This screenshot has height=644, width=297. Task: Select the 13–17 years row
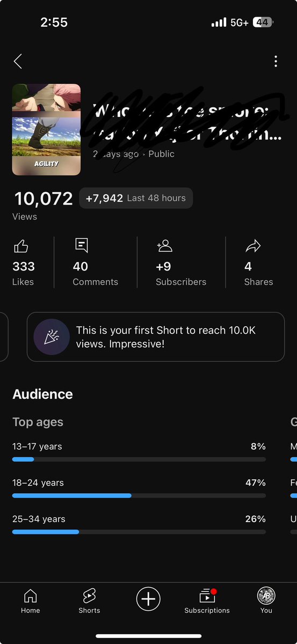pos(139,452)
